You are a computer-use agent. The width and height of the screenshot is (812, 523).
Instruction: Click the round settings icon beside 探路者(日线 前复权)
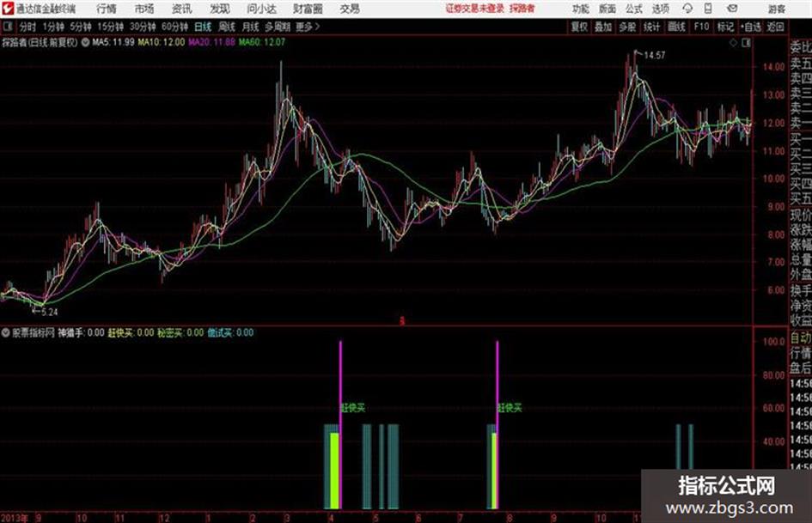tap(85, 42)
